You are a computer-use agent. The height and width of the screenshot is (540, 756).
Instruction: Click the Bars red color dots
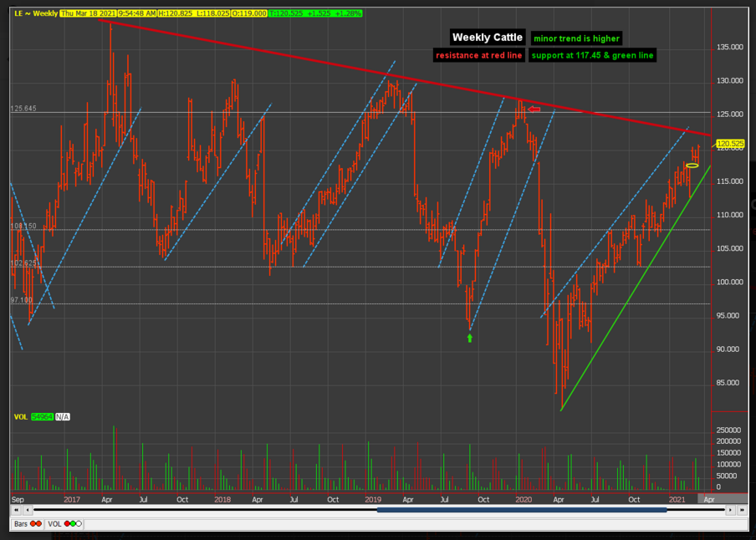point(36,523)
